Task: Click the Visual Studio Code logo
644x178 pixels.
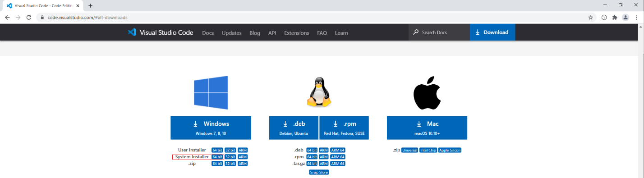Action: 132,32
